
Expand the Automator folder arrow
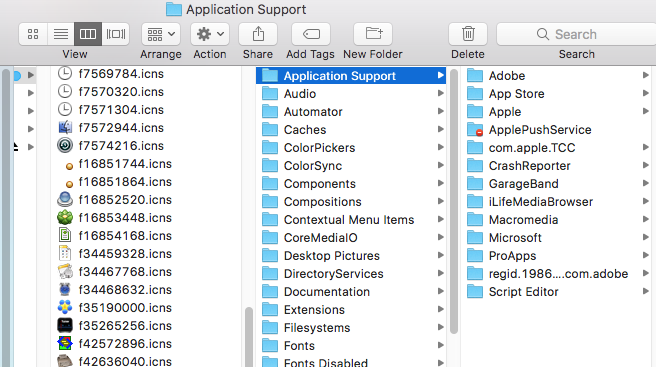(x=441, y=111)
